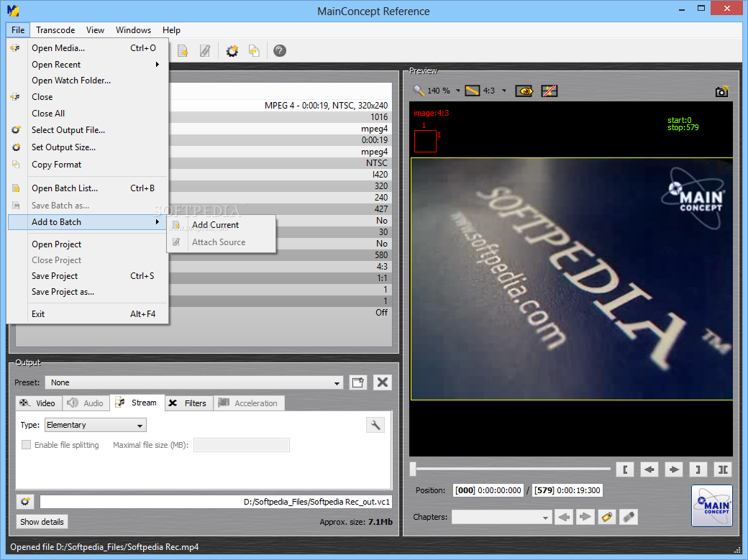Expand the Open Recent submenu

coord(88,65)
